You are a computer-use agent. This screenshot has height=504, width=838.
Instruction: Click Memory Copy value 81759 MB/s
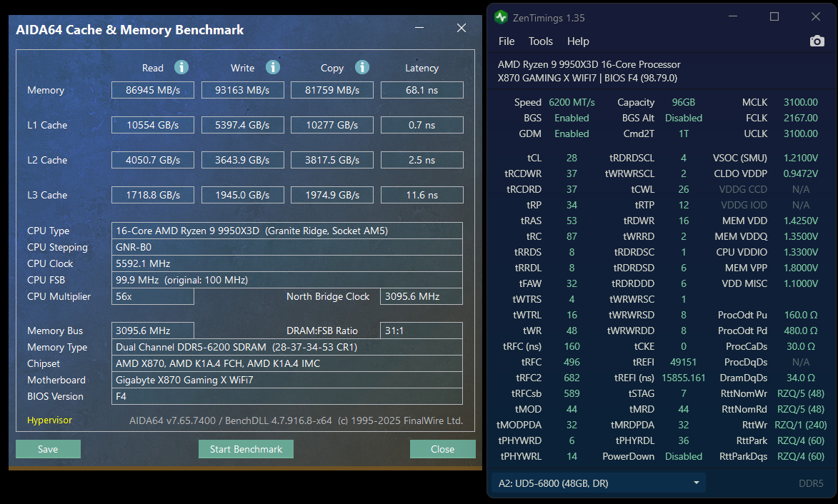332,90
